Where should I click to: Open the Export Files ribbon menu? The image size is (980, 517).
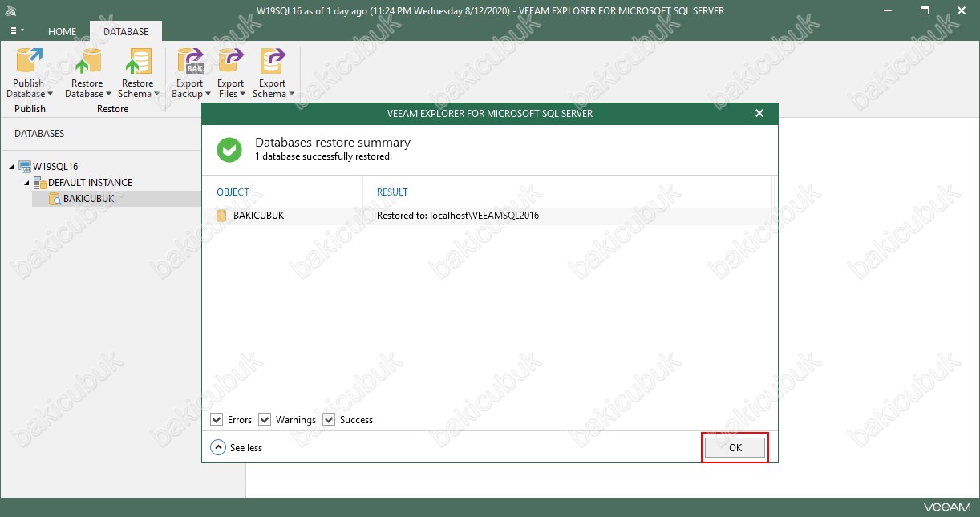232,73
